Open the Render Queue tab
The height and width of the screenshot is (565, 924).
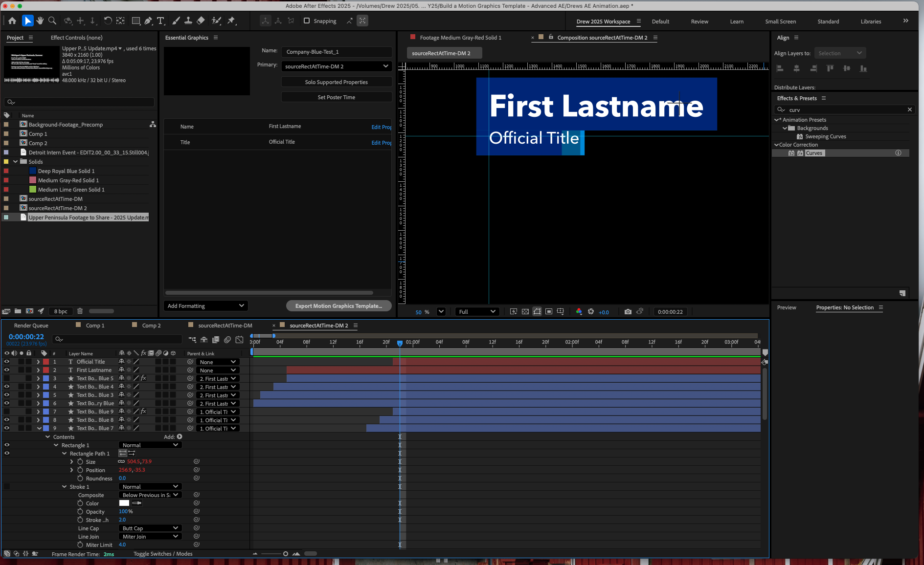(x=31, y=326)
